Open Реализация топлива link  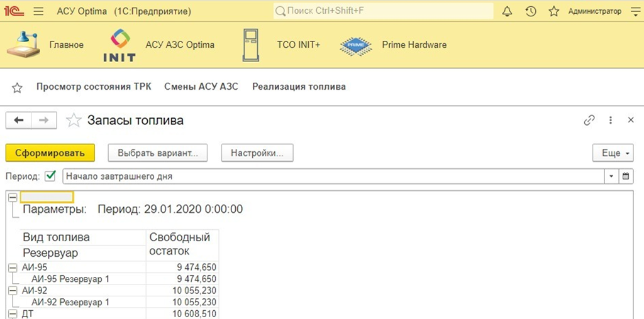pyautogui.click(x=299, y=87)
